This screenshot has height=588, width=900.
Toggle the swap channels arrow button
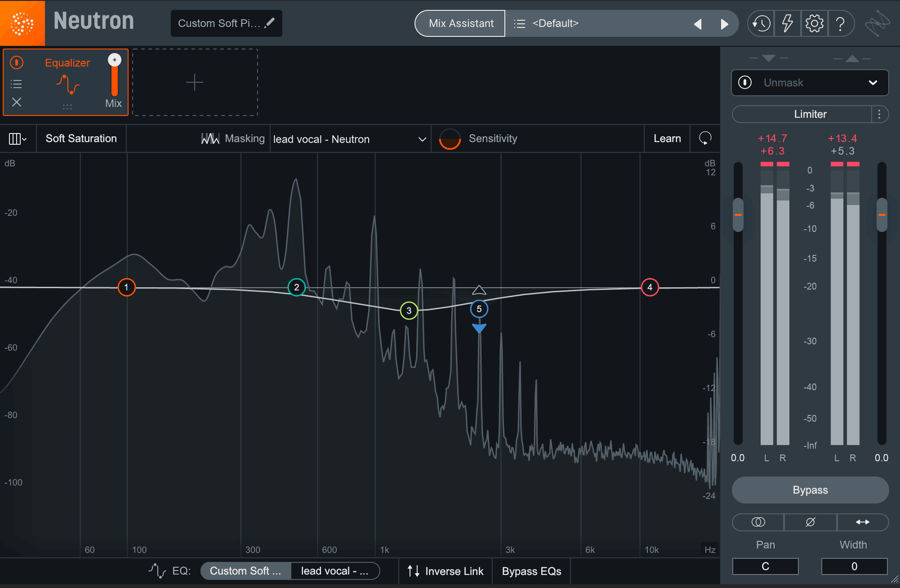pos(862,522)
